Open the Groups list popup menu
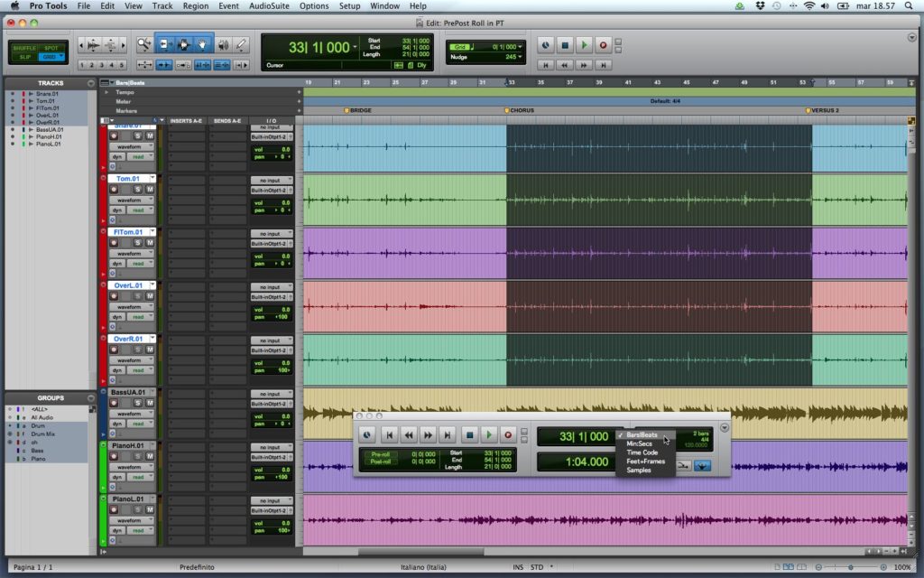924x578 pixels. pyautogui.click(x=91, y=398)
